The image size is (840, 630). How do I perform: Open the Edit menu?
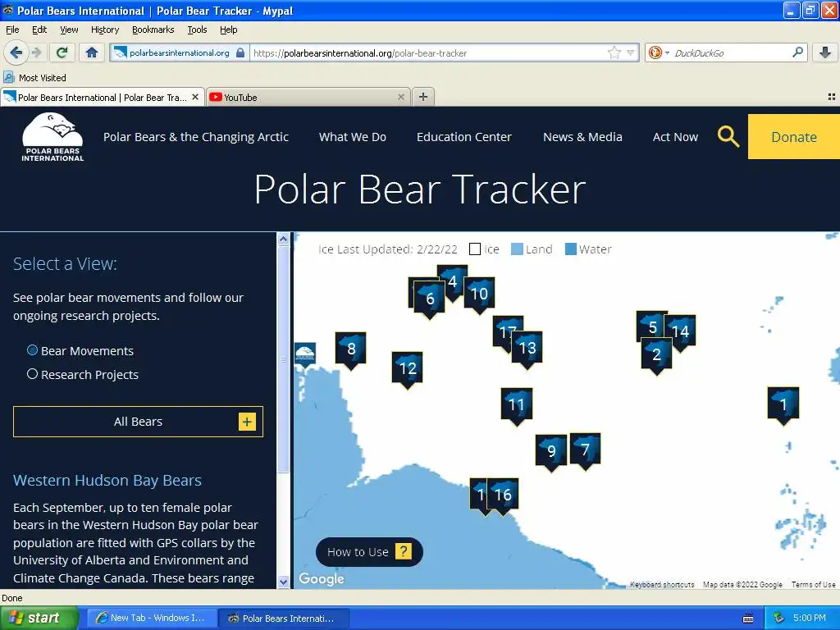(39, 30)
